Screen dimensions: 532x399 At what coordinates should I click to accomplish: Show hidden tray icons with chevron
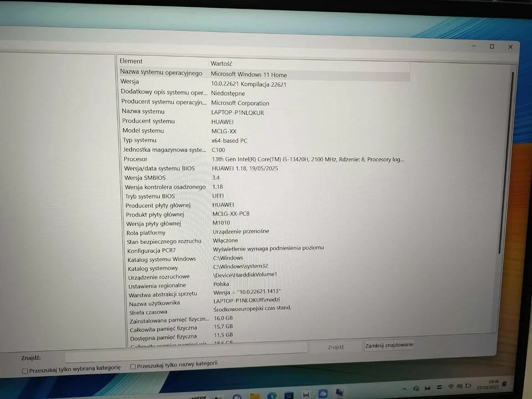coord(405,389)
